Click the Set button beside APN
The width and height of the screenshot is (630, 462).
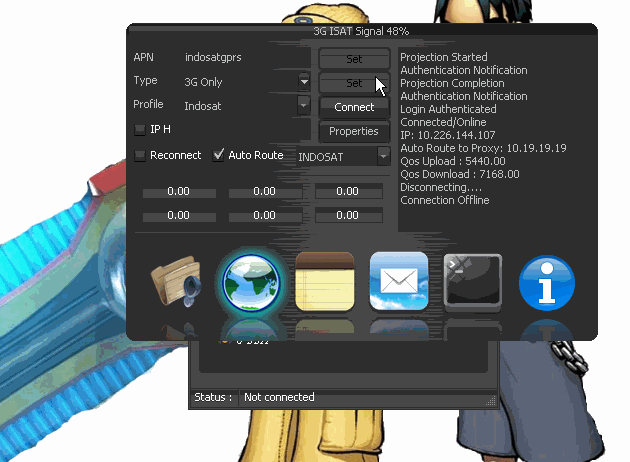tap(354, 59)
